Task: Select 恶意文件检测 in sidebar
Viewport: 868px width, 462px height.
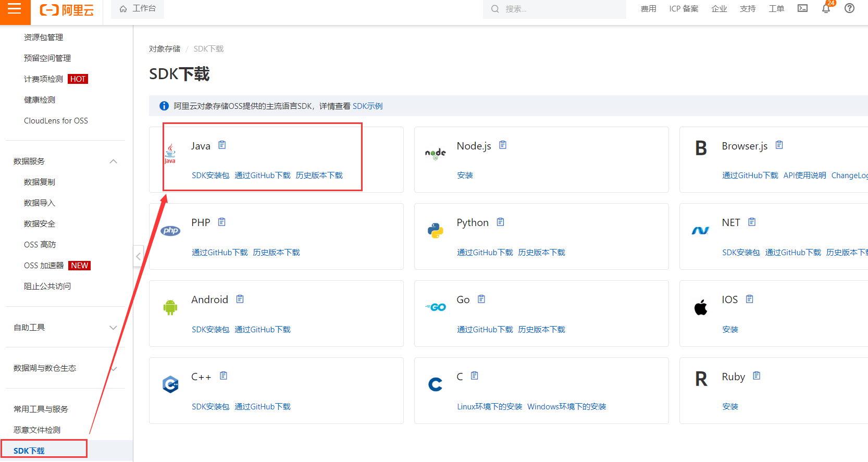Action: coord(37,430)
